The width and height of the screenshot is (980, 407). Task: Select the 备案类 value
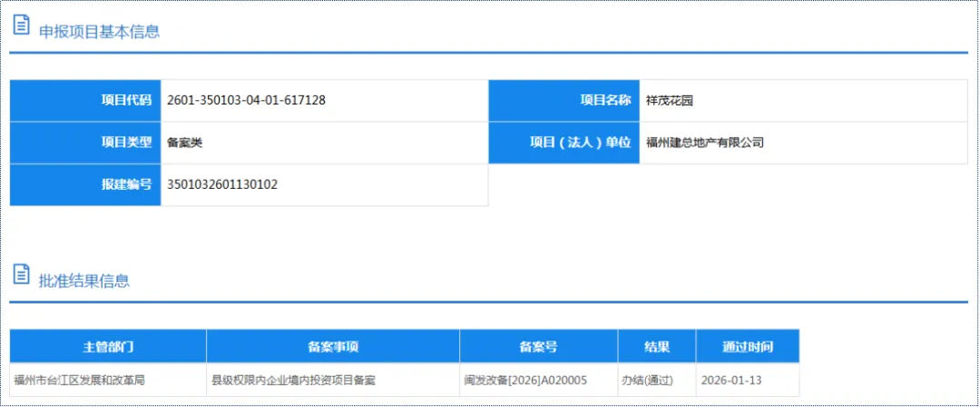tap(184, 143)
